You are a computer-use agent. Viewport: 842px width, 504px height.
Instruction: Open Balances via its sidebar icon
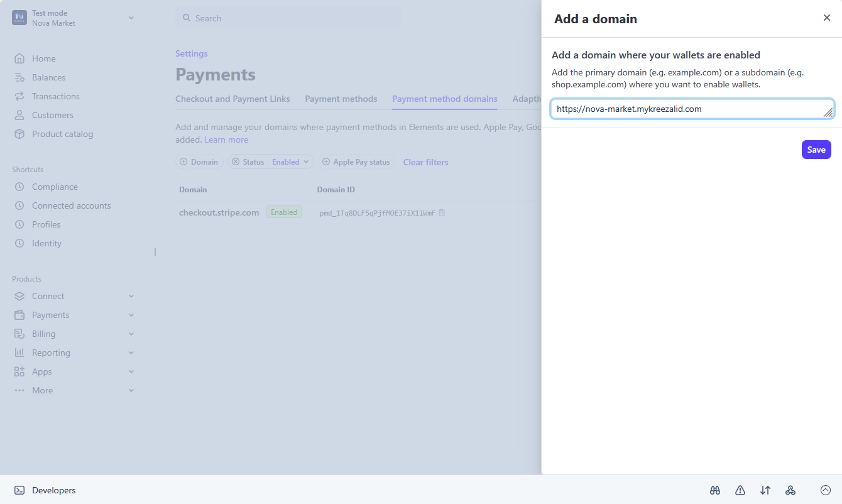[19, 77]
